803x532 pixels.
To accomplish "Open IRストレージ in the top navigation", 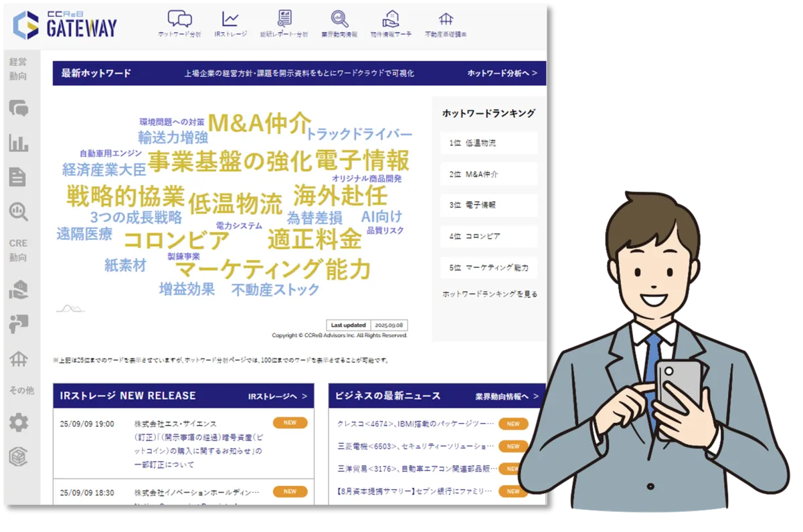I will [230, 23].
